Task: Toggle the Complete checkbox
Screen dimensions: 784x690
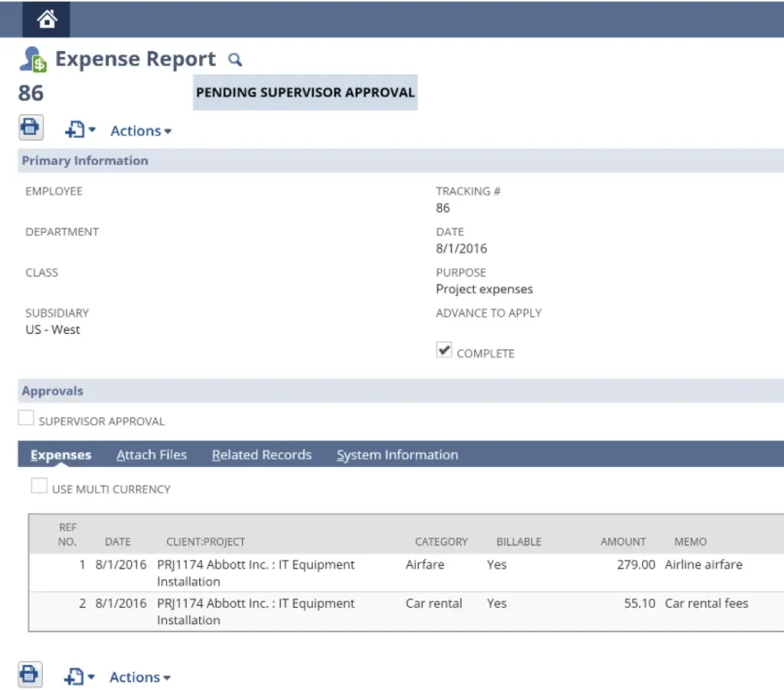Action: [444, 351]
